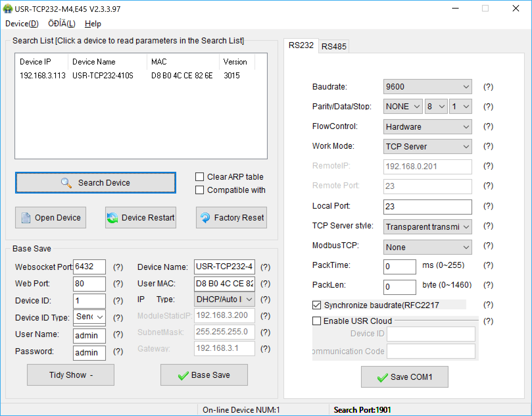Click the (?) help beside User MAC
Image resolution: width=532 pixels, height=416 pixels.
point(265,283)
